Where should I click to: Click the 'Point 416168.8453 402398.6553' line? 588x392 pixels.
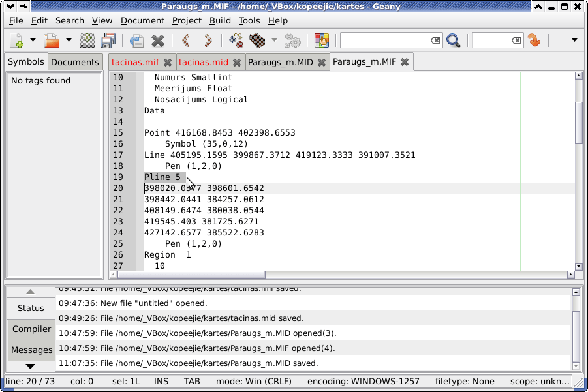click(220, 132)
